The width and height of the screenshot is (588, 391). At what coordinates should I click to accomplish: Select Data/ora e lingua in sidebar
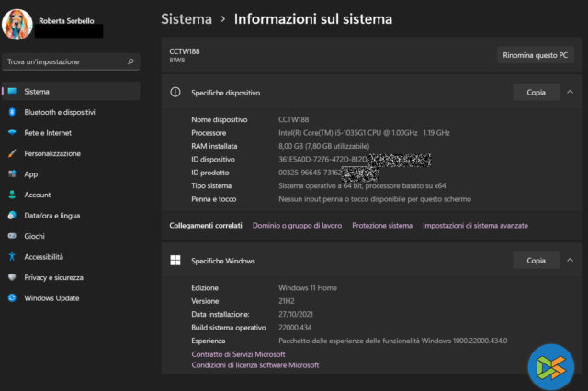[x=51, y=215]
